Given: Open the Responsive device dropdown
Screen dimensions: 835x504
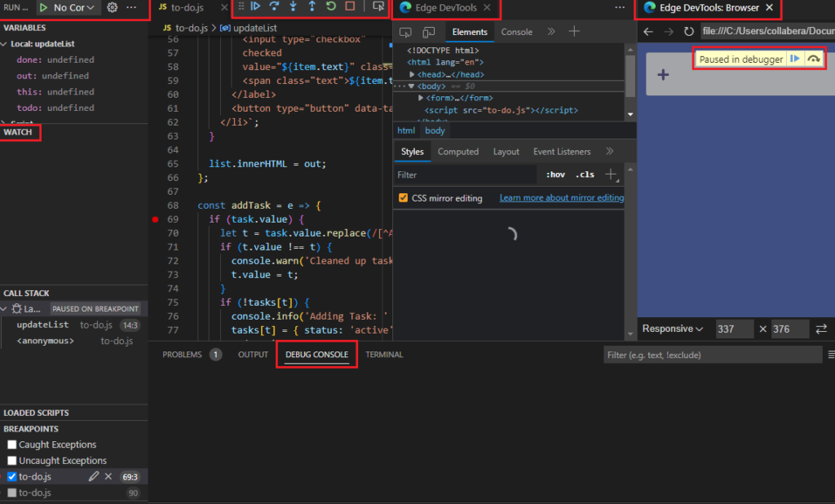Looking at the screenshot, I should click(x=672, y=329).
